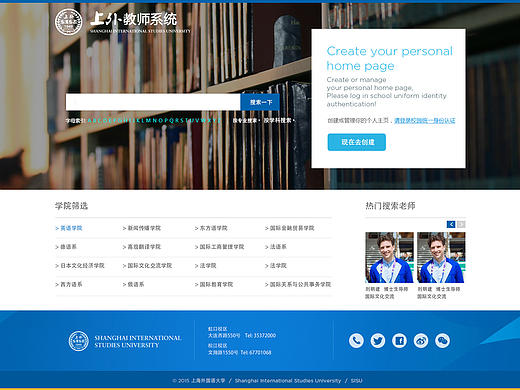Image resolution: width=520 pixels, height=390 pixels.
Task: Click the round university seal in footer
Action: (x=79, y=341)
